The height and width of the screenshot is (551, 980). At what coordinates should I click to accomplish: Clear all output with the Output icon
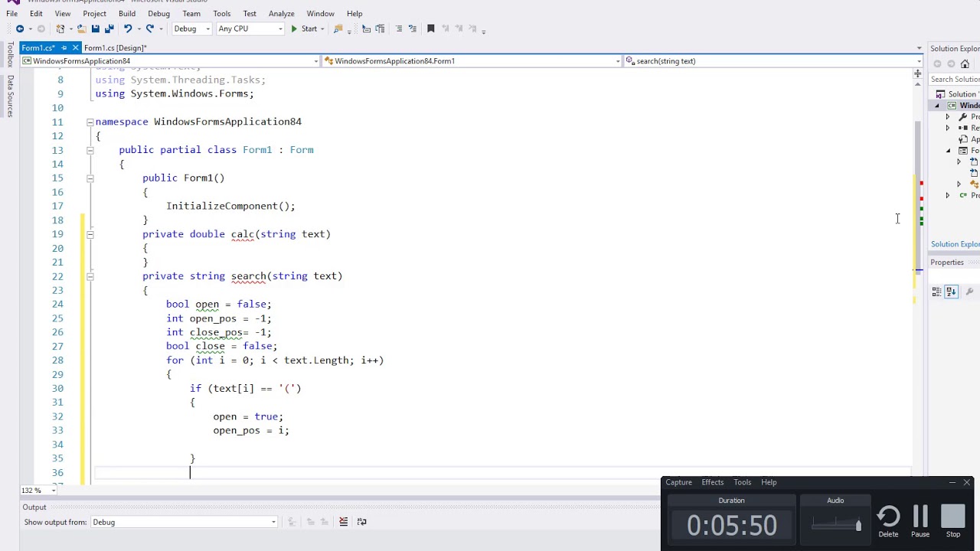pos(343,522)
